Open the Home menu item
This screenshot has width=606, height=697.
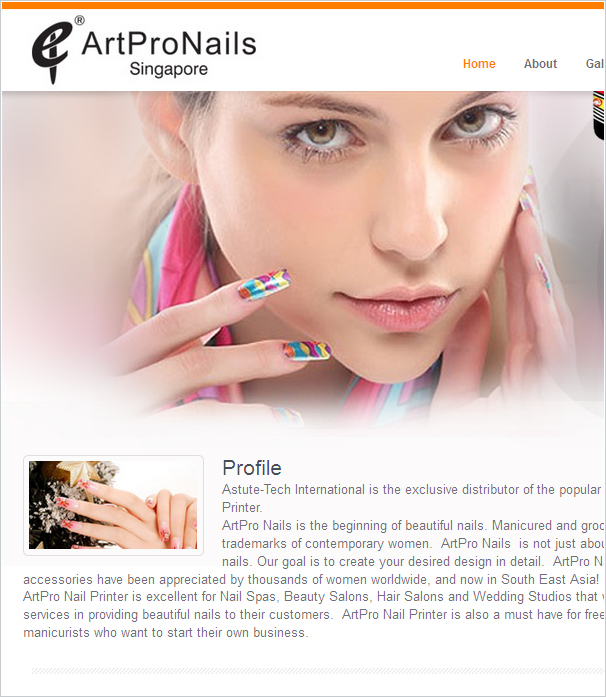[x=479, y=64]
